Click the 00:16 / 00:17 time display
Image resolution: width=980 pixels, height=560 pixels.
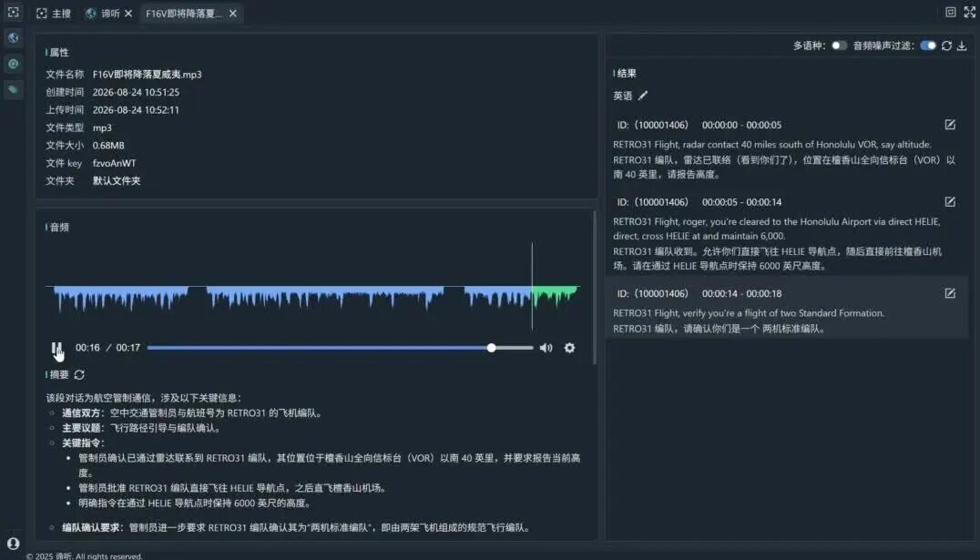[107, 348]
